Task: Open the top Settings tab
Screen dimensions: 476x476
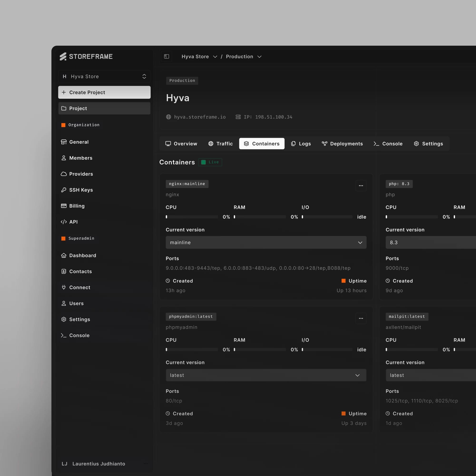Action: pyautogui.click(x=428, y=144)
